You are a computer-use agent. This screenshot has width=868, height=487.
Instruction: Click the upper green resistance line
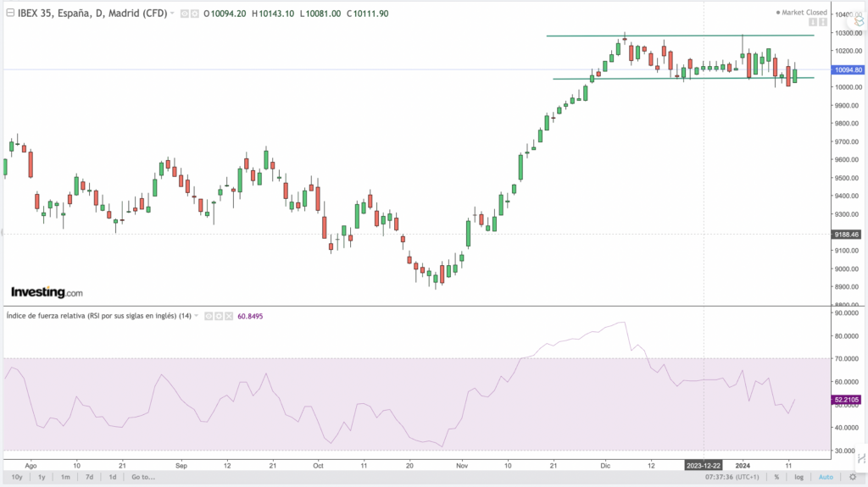click(x=678, y=36)
